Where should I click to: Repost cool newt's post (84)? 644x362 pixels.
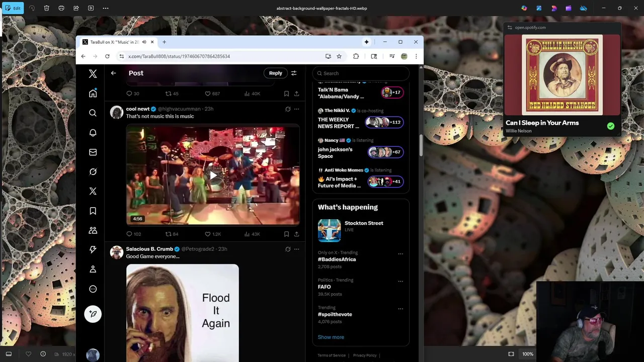172,234
